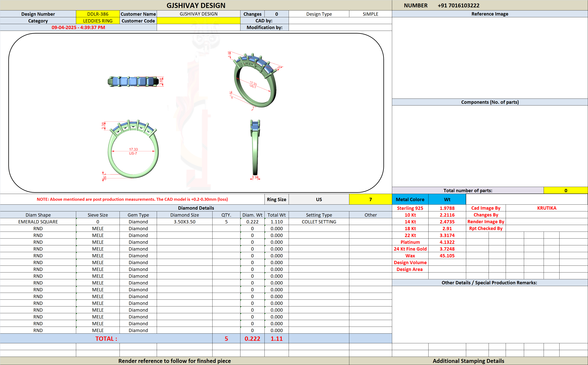Screen dimensions: 588x365
Task: Select the GJSHIVAY DESIGN customer name cell
Action: tap(198, 14)
